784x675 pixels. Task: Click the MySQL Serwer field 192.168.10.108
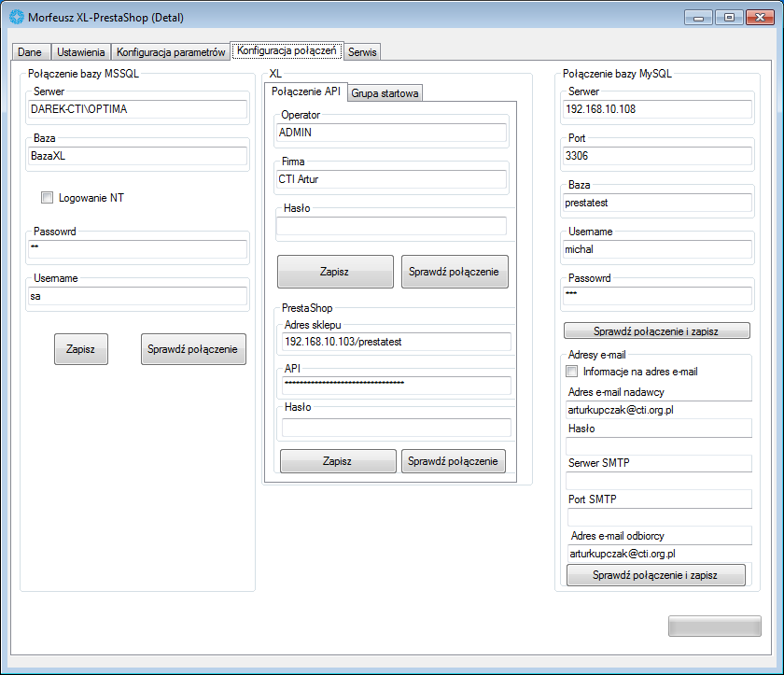pyautogui.click(x=657, y=109)
